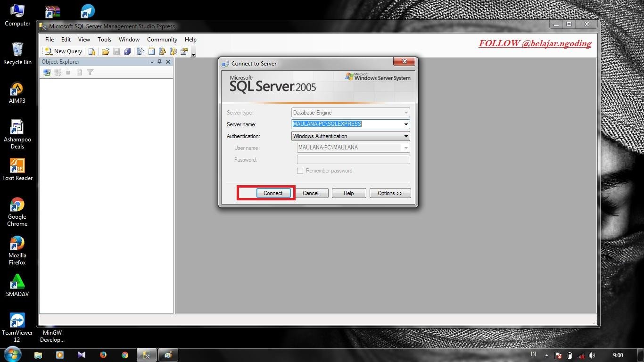The height and width of the screenshot is (362, 644).
Task: Click the Help button in the dialog
Action: (x=349, y=193)
